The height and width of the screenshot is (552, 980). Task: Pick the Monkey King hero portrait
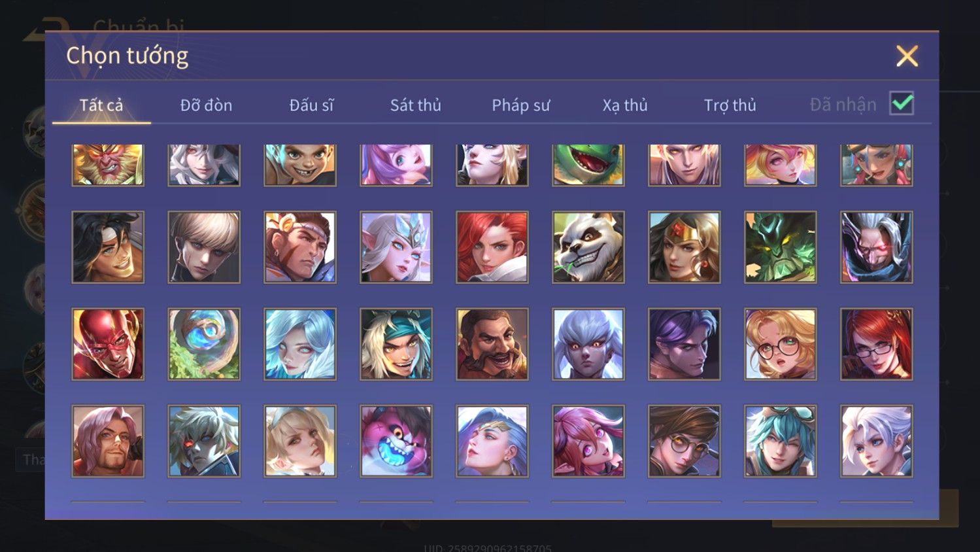pos(108,165)
